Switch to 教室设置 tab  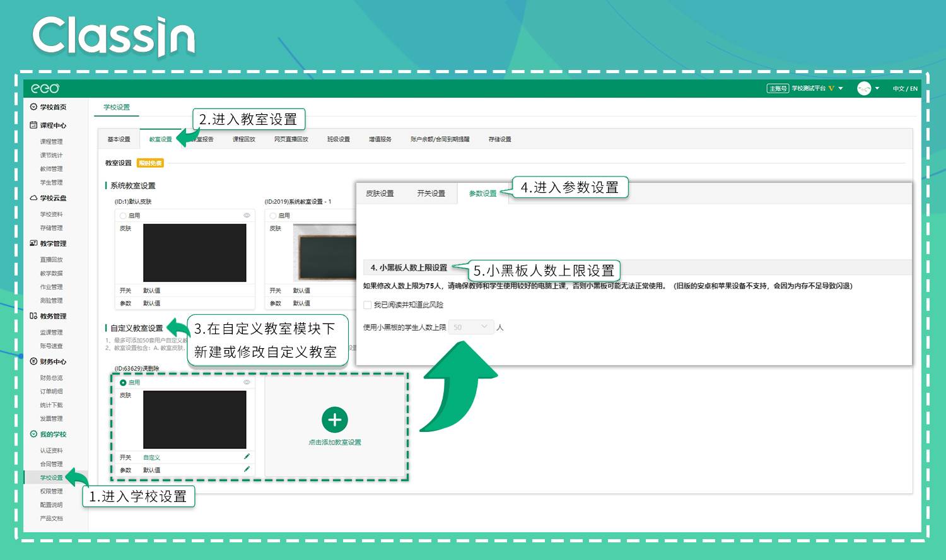click(160, 139)
